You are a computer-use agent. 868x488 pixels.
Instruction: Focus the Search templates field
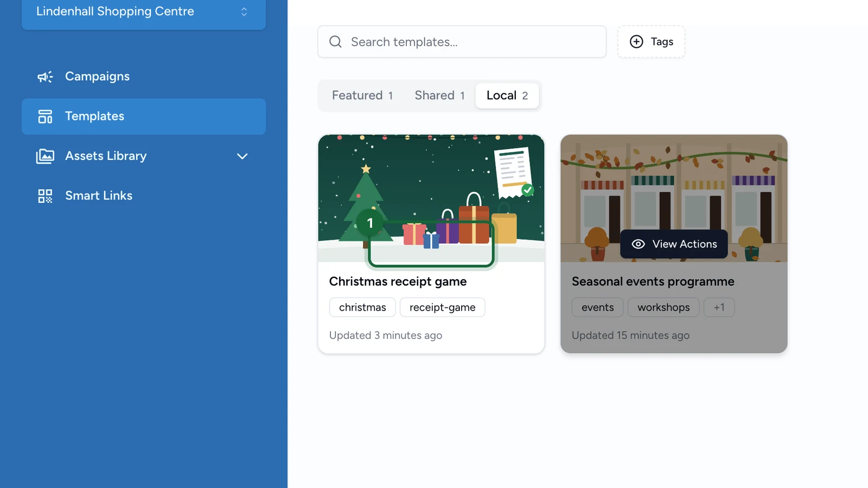462,42
